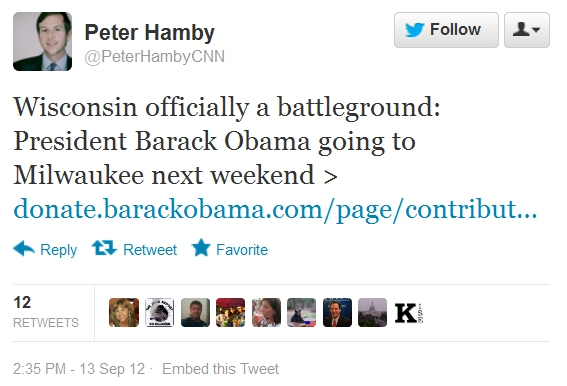Click the Embed this Tweet link
This screenshot has width=567, height=386.
(220, 369)
